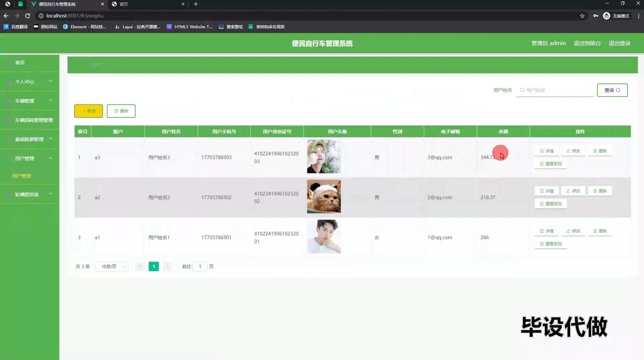Click the 删除 button above the table

121,111
